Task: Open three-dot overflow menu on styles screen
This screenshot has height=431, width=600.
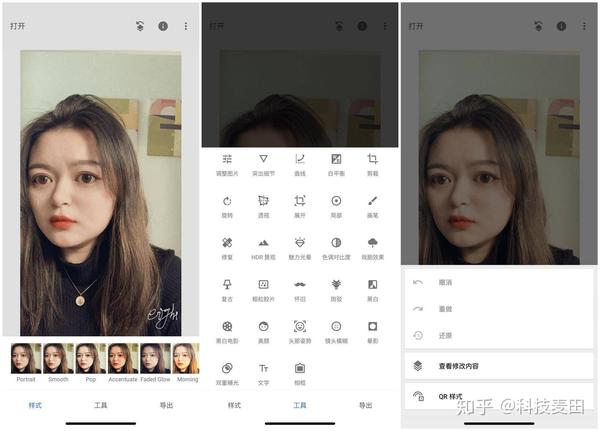Action: click(x=186, y=26)
